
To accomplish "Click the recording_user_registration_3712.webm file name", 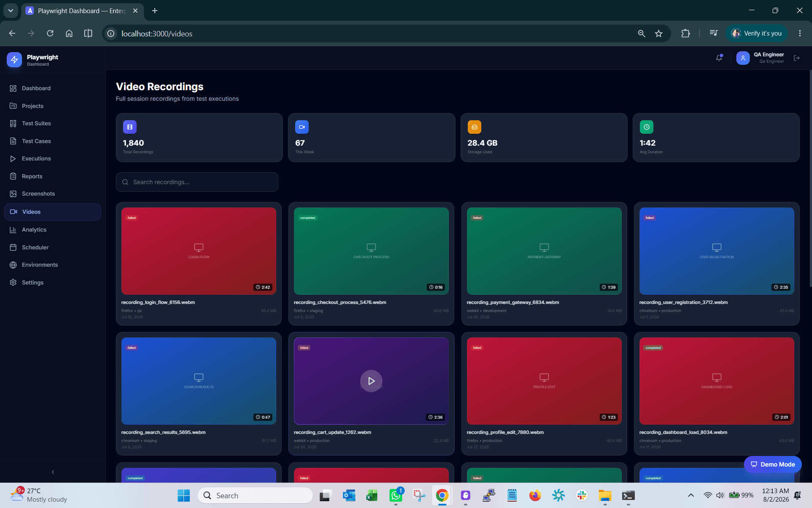I will pos(683,302).
